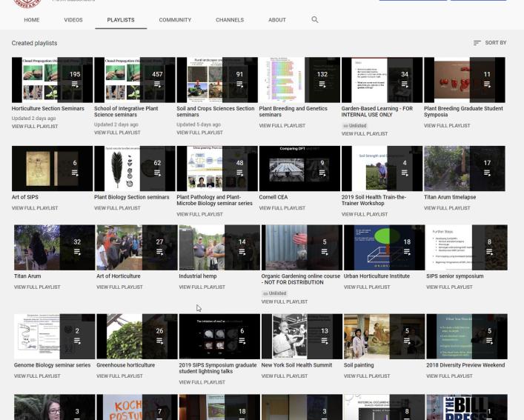
Task: Open the Urban Horticulture Institute title
Action: [x=377, y=276]
